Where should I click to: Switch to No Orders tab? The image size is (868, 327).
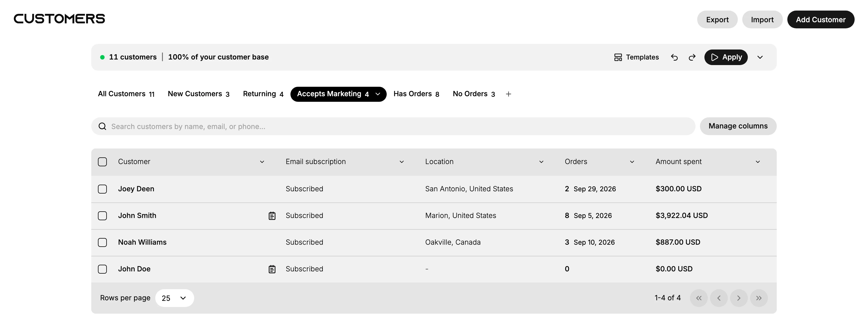coord(474,94)
